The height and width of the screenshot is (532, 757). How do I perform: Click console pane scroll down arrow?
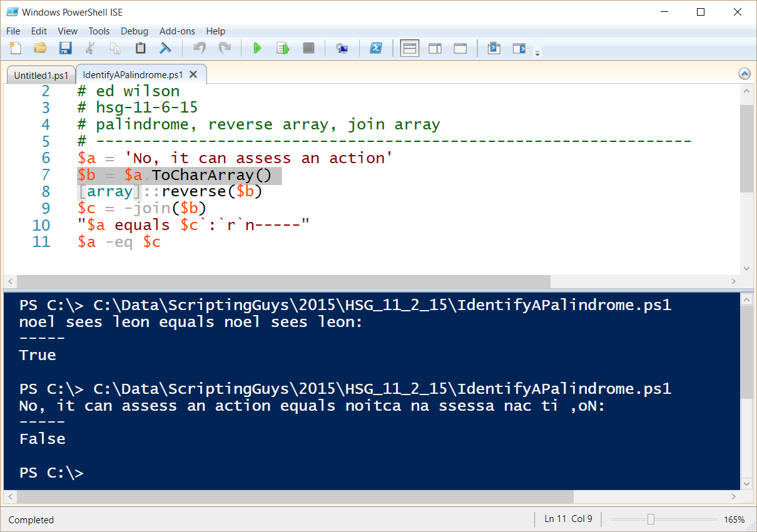click(x=746, y=483)
